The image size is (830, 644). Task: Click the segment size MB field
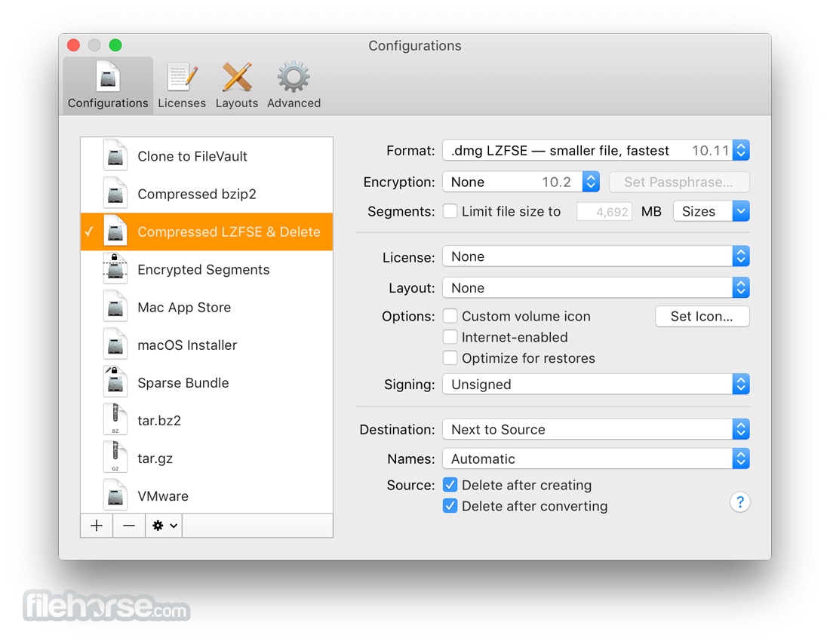click(x=604, y=212)
